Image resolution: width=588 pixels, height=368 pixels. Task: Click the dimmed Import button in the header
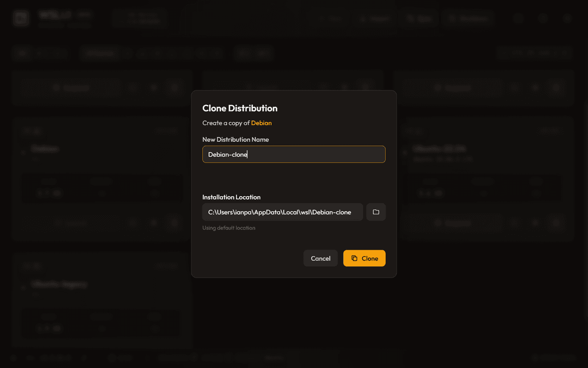click(x=375, y=19)
